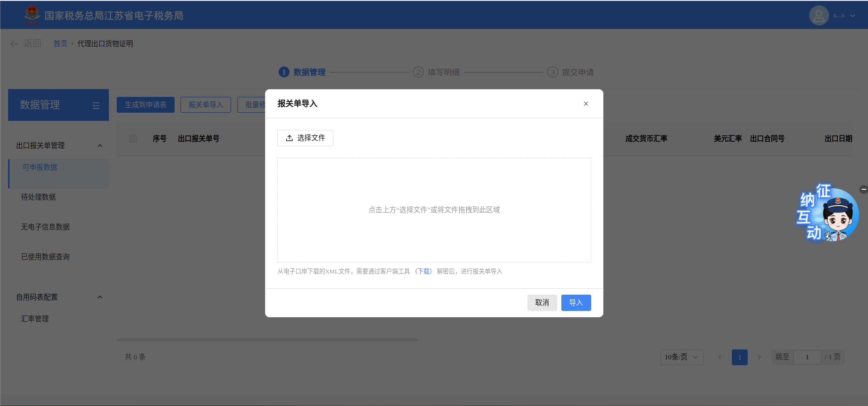This screenshot has width=868, height=406.
Task: Click the 下载 client tool link
Action: (423, 271)
